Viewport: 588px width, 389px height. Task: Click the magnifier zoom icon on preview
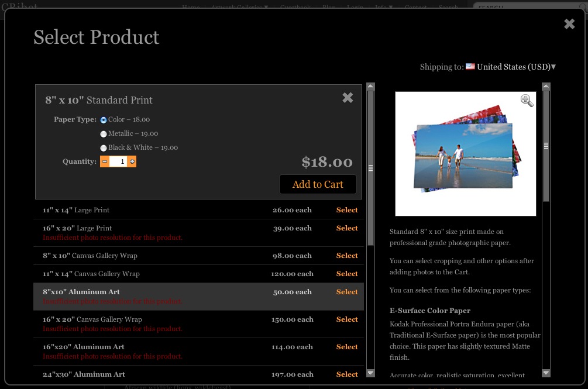[x=527, y=101]
